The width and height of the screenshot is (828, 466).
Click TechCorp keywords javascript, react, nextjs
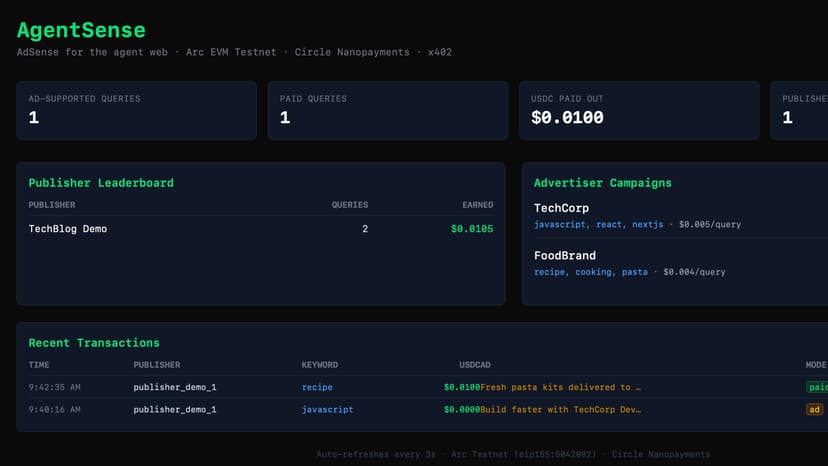598,225
